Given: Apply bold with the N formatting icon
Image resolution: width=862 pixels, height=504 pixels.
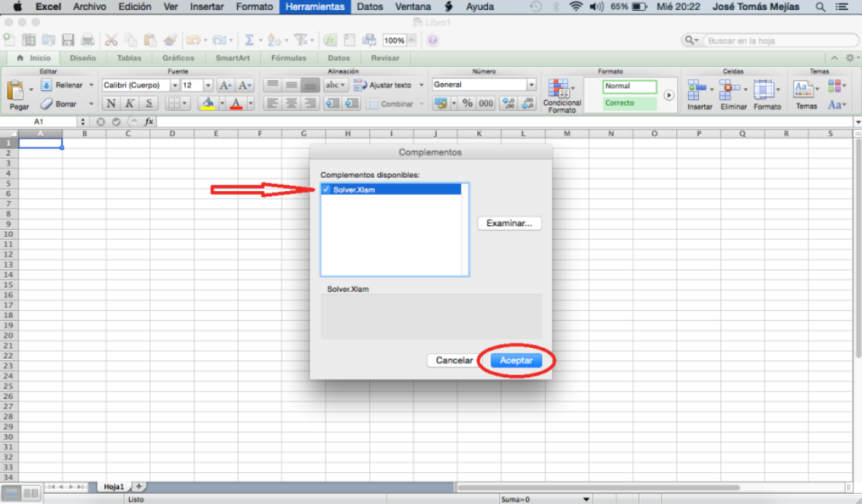Looking at the screenshot, I should (x=110, y=103).
